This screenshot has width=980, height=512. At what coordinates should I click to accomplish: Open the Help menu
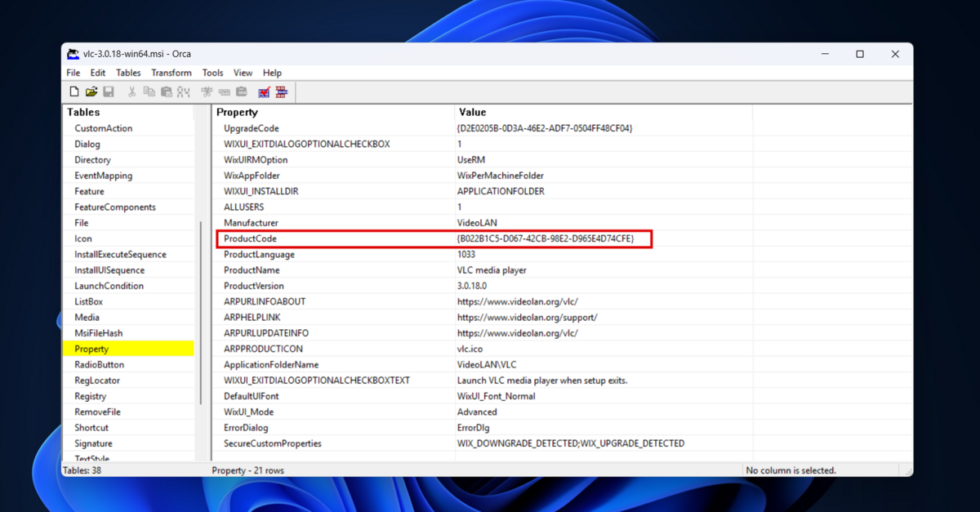point(272,73)
